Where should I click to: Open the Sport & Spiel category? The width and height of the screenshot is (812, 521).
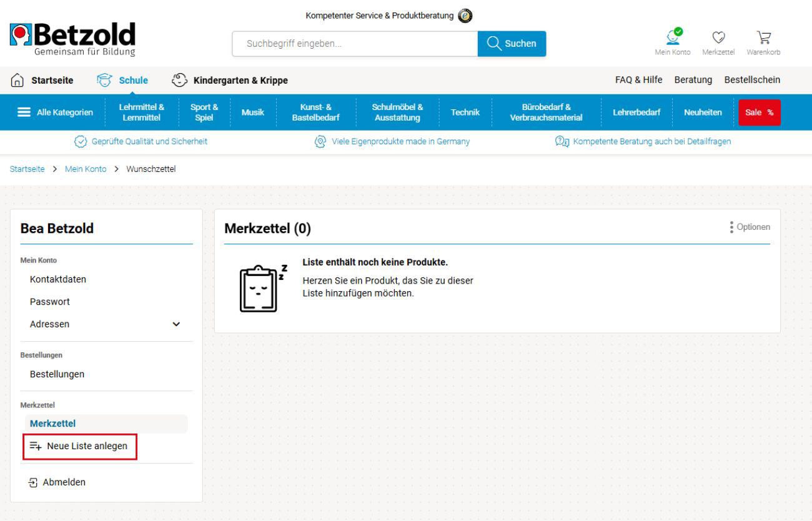tap(204, 112)
